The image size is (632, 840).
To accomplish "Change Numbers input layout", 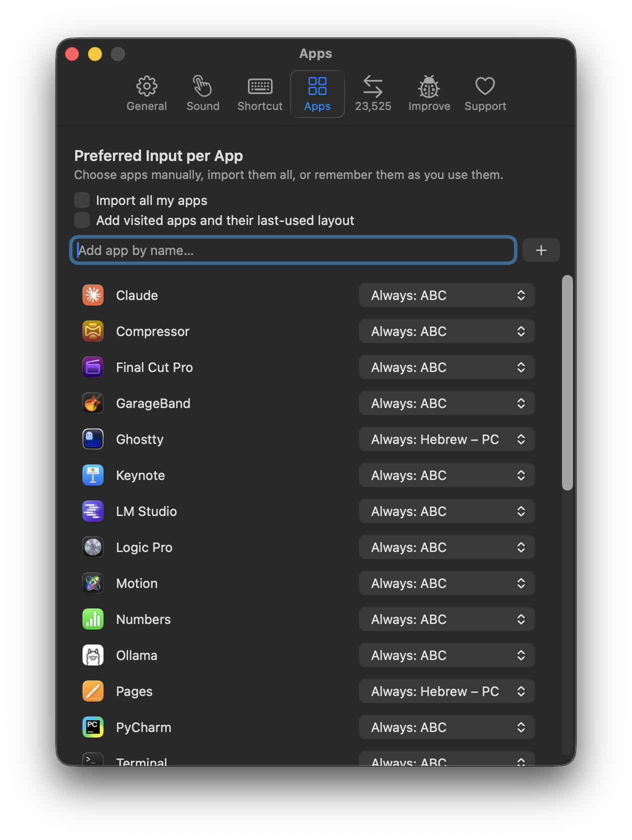I will point(447,619).
